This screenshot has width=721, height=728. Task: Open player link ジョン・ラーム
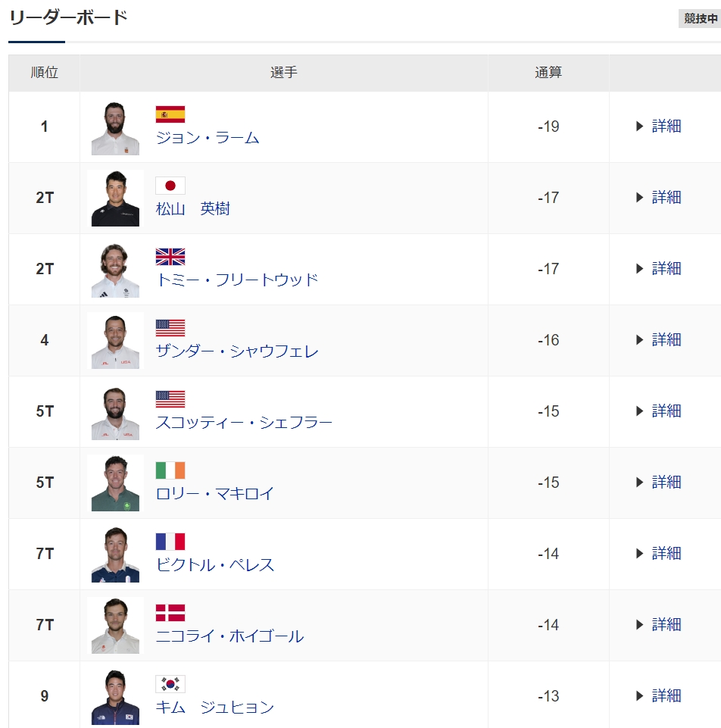(207, 138)
